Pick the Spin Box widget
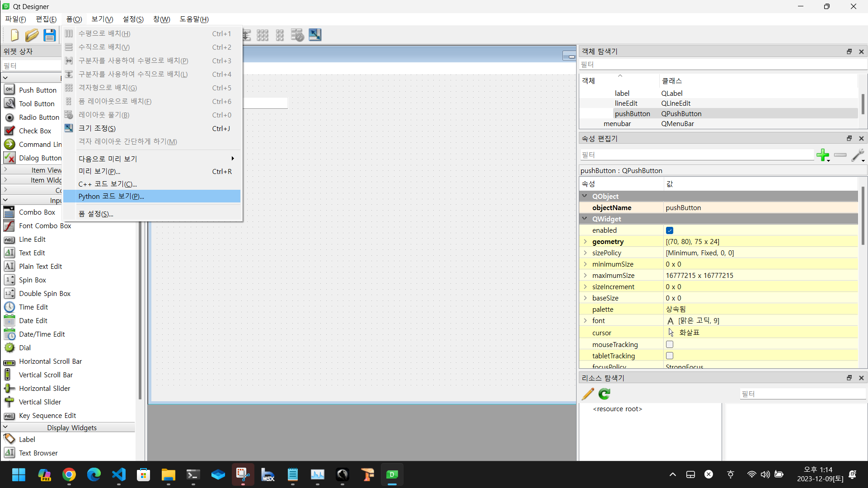The height and width of the screenshot is (488, 868). [x=32, y=280]
